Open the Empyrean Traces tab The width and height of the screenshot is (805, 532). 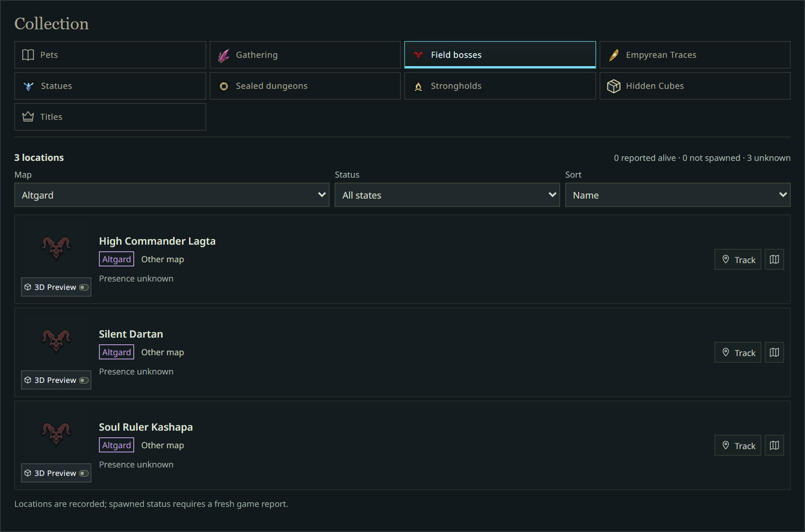[695, 55]
